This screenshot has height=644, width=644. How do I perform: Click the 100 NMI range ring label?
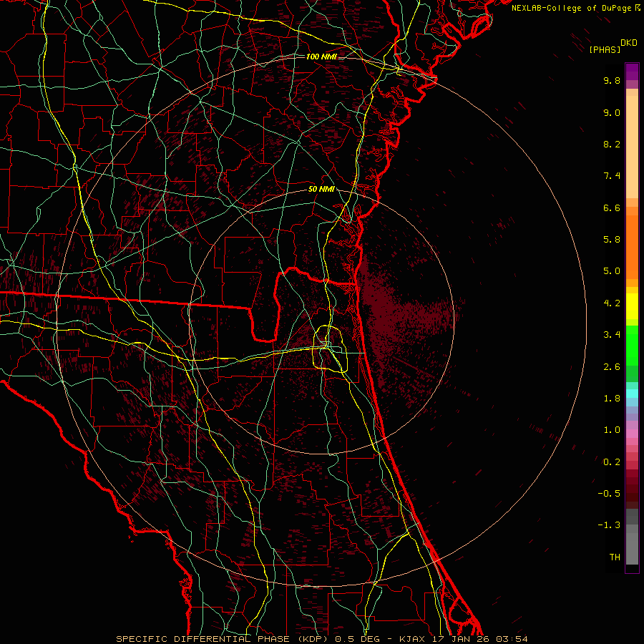(x=321, y=57)
